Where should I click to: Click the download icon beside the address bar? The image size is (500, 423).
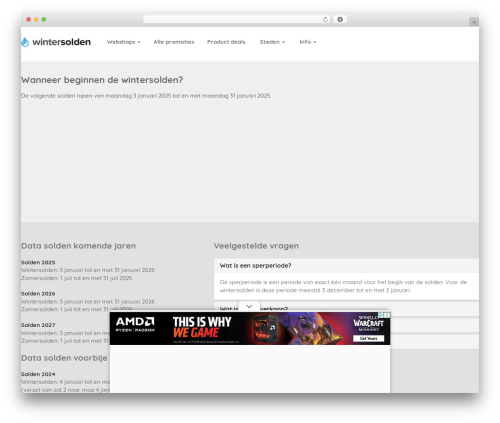point(340,20)
